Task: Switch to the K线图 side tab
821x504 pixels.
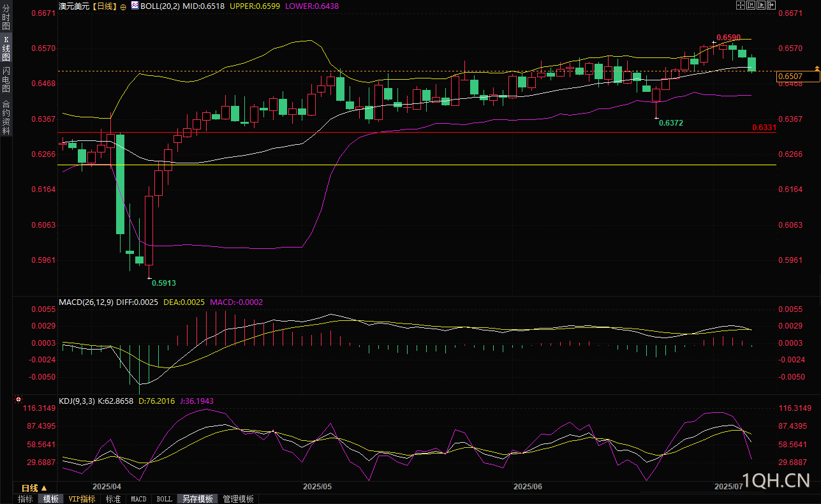Action: pyautogui.click(x=6, y=48)
